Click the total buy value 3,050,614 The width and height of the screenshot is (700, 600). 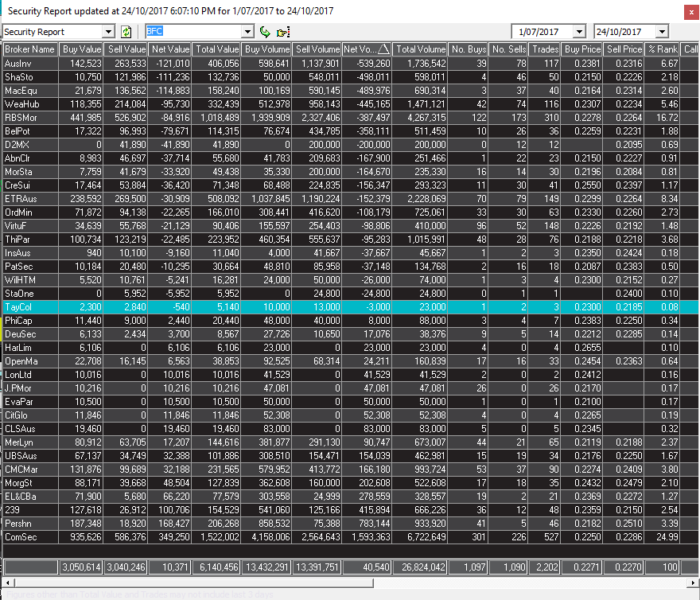81,567
